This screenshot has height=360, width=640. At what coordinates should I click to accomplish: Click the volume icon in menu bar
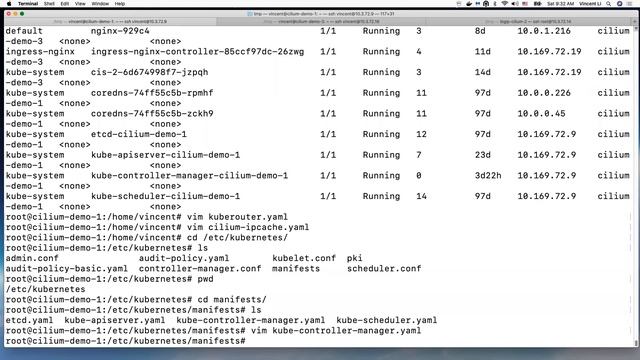[x=515, y=4]
